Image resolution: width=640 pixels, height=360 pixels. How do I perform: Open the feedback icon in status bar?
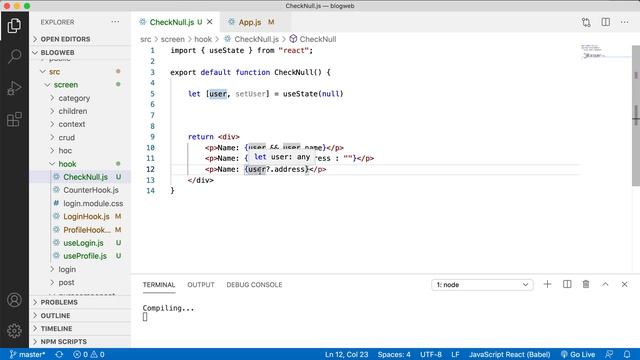click(x=609, y=354)
